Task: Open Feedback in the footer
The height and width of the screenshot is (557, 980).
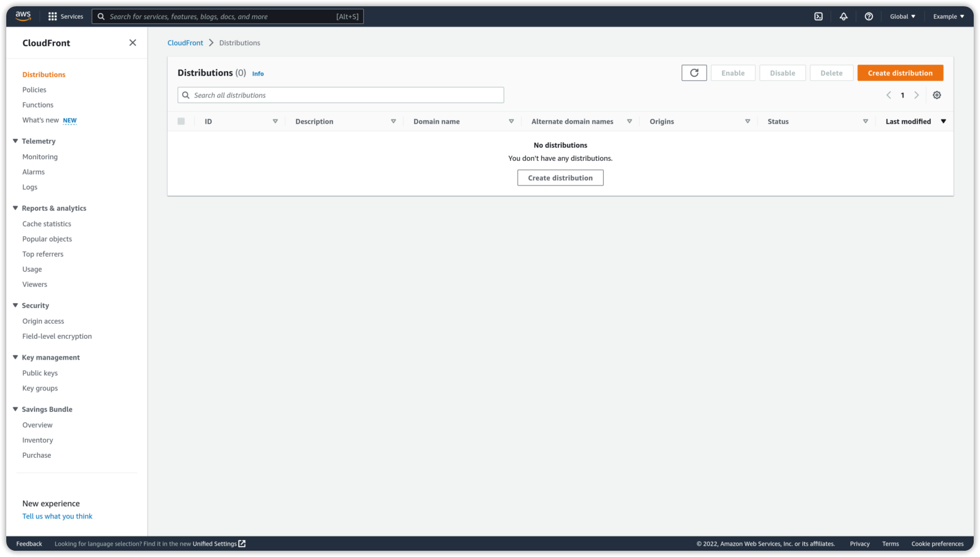Action: [x=29, y=544]
